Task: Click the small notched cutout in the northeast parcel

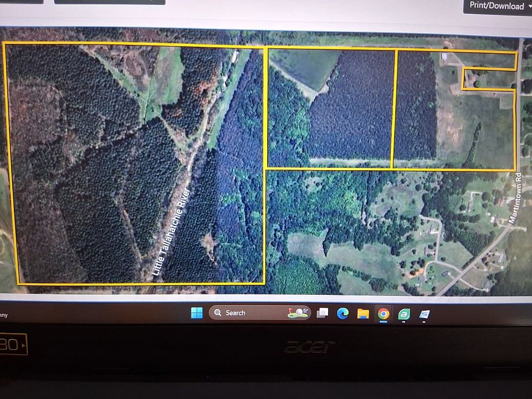Action: tap(488, 79)
